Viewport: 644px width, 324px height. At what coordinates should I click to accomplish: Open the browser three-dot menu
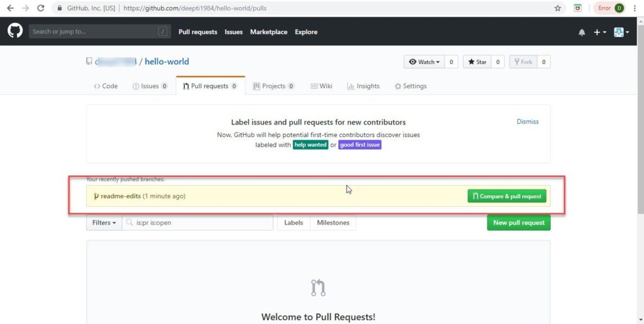pos(634,8)
